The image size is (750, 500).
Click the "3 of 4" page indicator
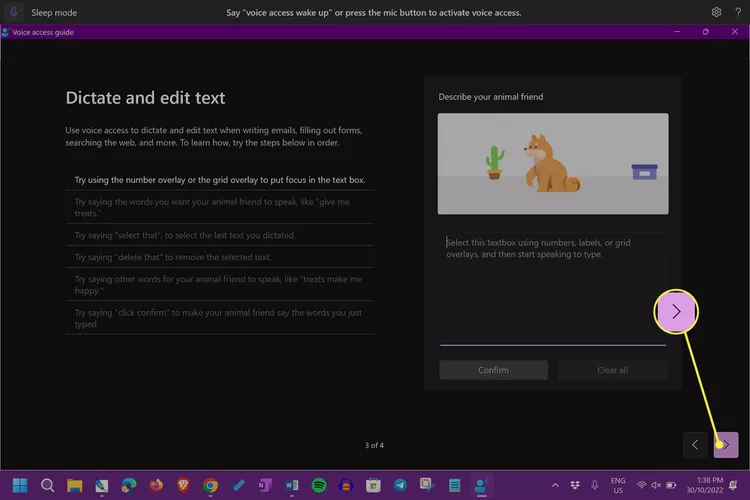click(x=374, y=445)
